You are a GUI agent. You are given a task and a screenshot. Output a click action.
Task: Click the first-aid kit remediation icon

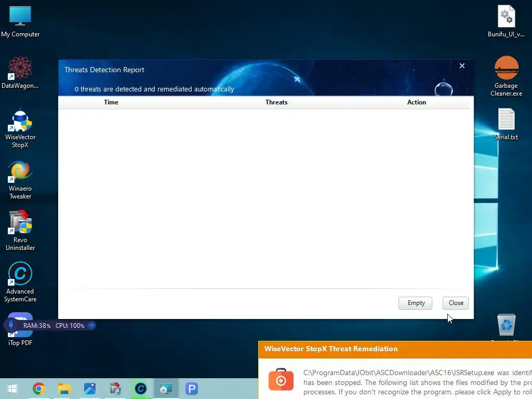point(281,380)
